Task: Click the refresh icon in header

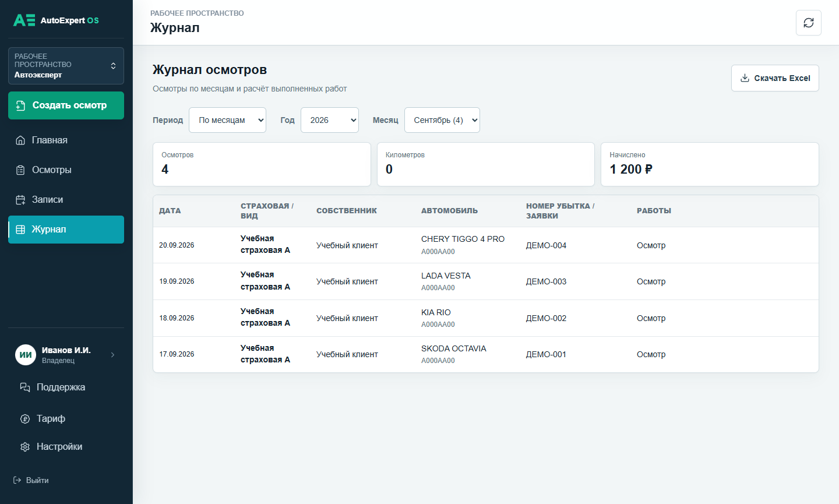Action: (x=809, y=23)
